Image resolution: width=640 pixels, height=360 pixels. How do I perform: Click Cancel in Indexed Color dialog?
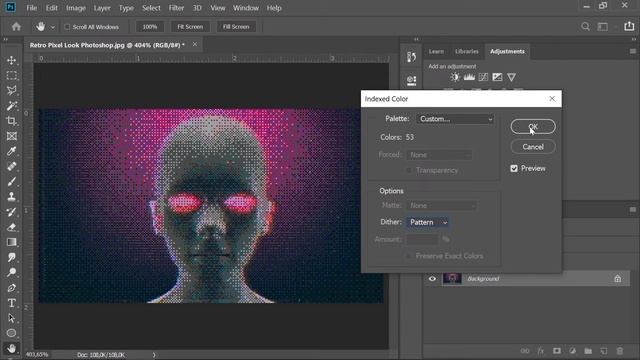(x=533, y=147)
